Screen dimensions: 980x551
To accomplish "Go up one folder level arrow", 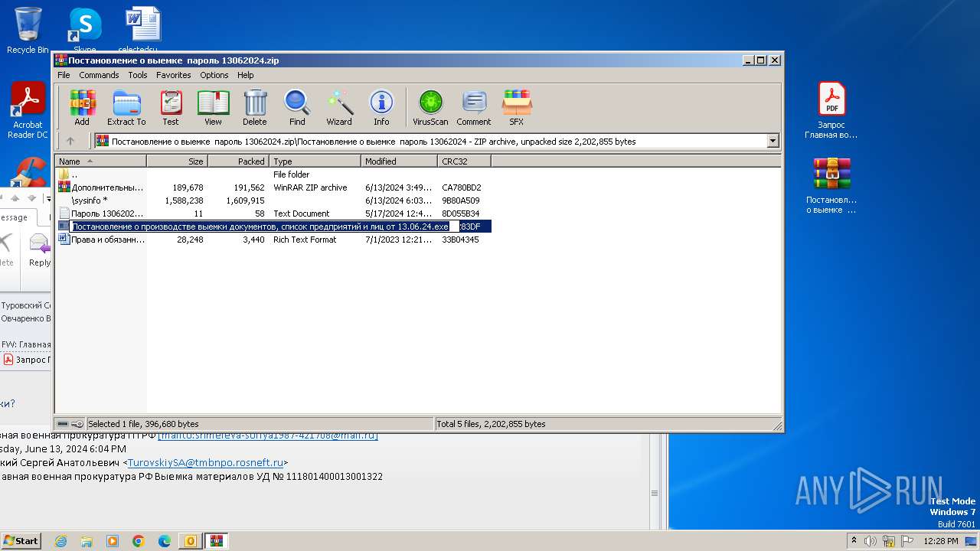I will coord(70,141).
